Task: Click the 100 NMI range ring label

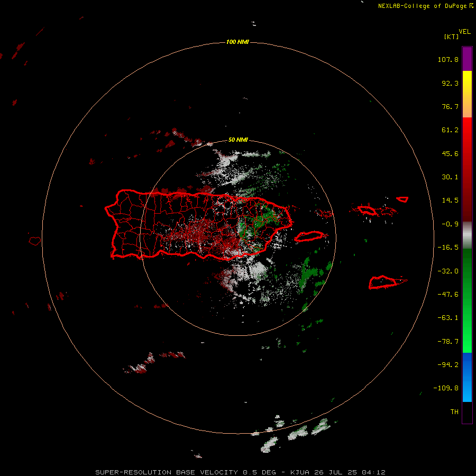Action: point(237,42)
